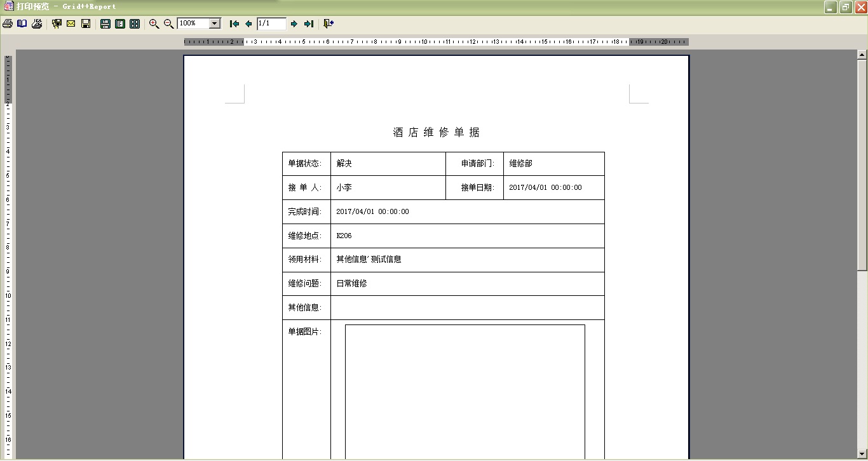Switch to multi-page grid view icon
This screenshot has width=868, height=461.
click(x=135, y=23)
